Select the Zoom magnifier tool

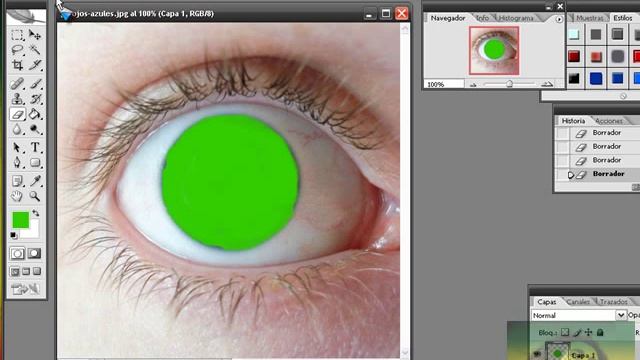[x=35, y=196]
